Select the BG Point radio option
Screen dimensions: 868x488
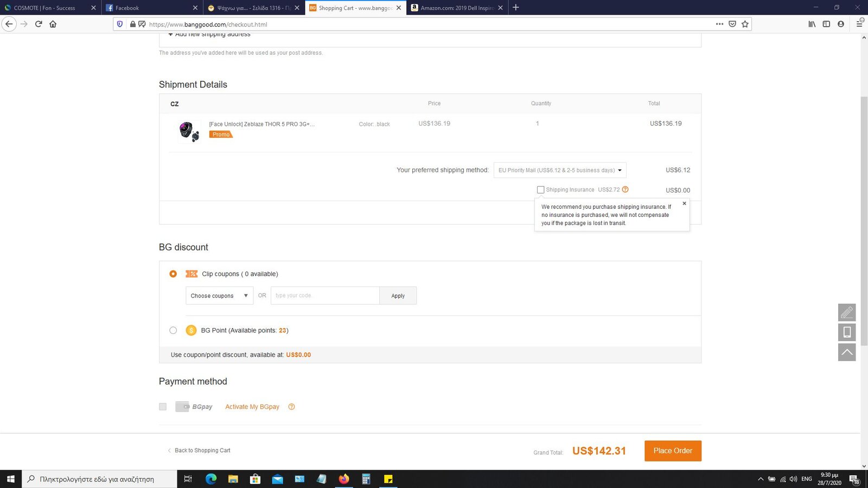pos(173,330)
